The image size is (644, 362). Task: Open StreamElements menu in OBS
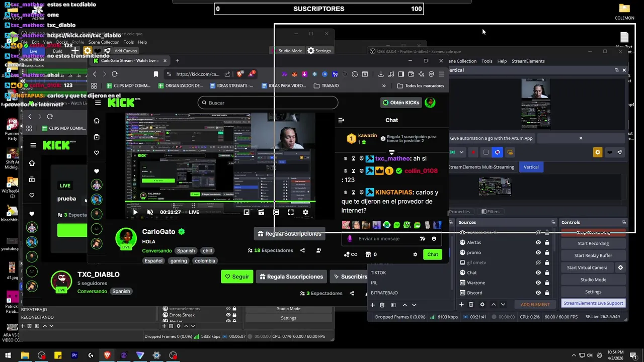pyautogui.click(x=528, y=61)
